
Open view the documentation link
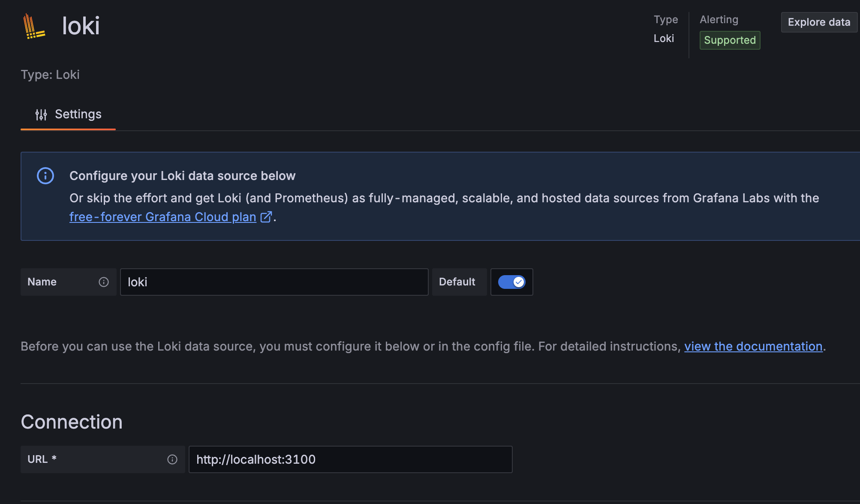(x=753, y=346)
